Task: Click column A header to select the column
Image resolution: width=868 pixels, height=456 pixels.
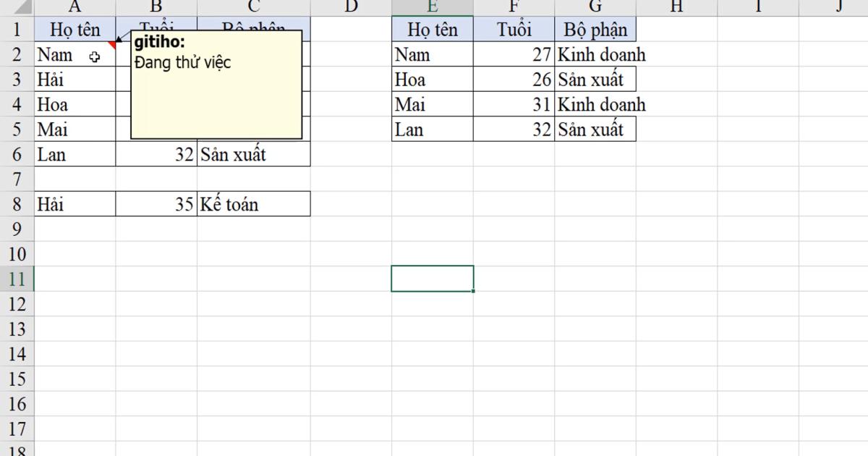Action: pyautogui.click(x=75, y=7)
